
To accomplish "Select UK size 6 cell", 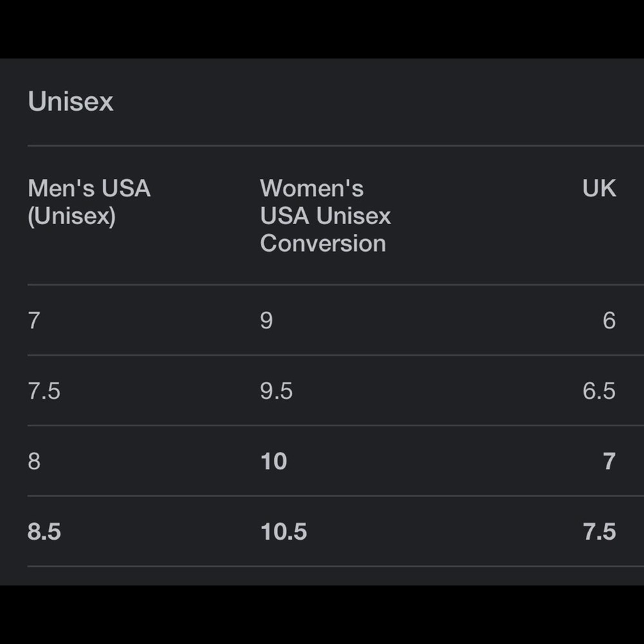I will (x=609, y=320).
